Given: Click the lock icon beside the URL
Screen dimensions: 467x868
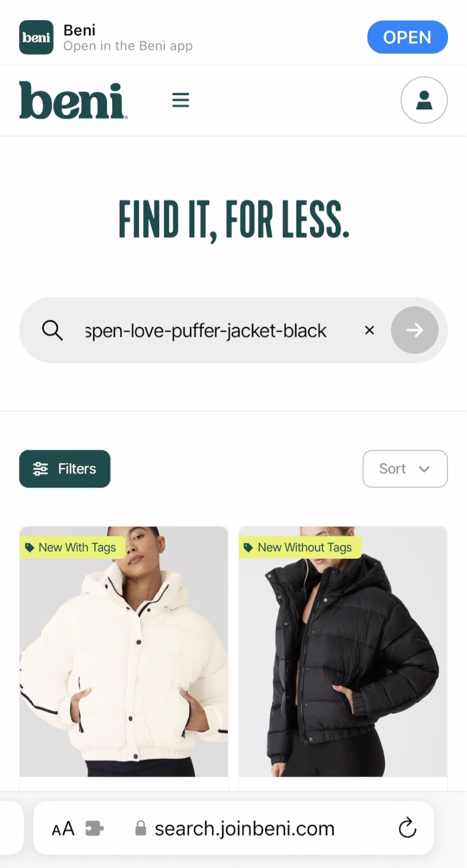Looking at the screenshot, I should pyautogui.click(x=140, y=828).
